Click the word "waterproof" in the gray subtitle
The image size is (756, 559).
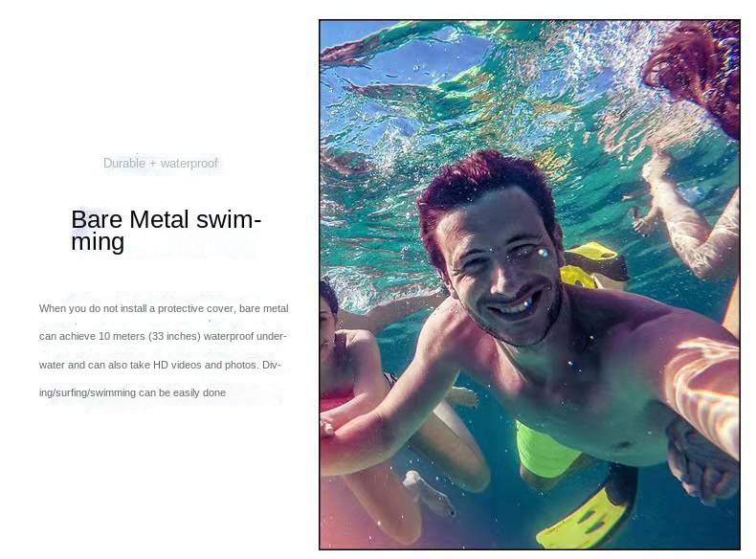[x=189, y=164]
